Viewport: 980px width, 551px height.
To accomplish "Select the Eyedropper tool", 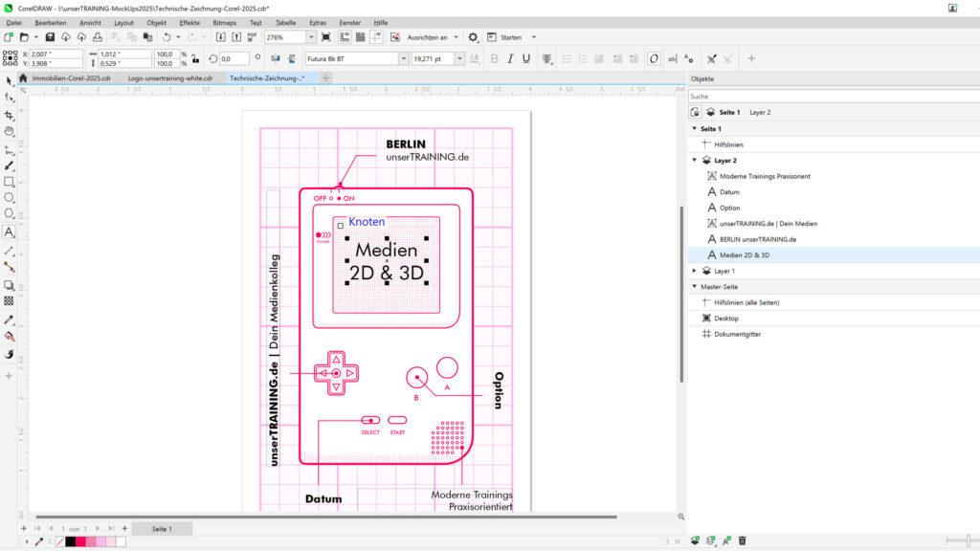I will point(9,320).
